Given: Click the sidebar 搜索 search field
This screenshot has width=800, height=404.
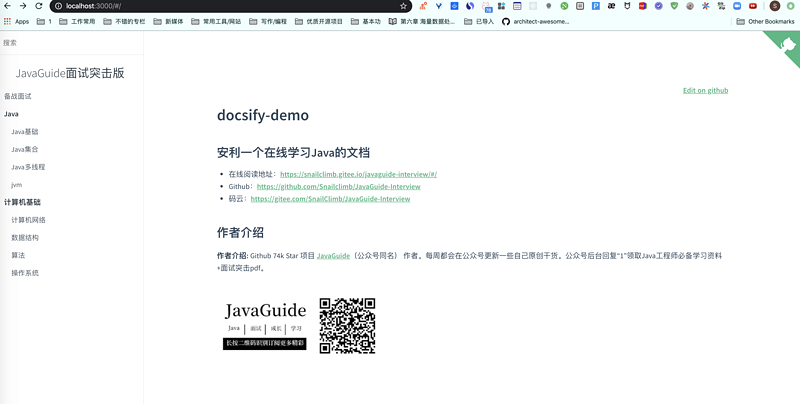Looking at the screenshot, I should (x=71, y=43).
